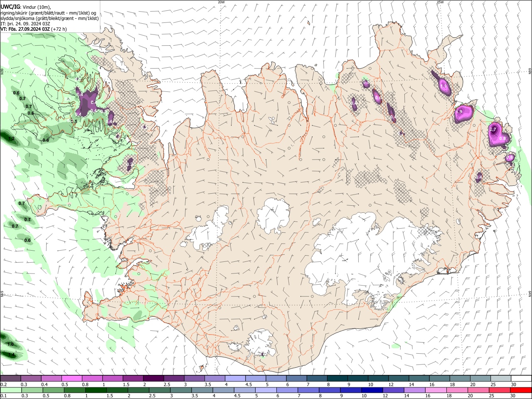
Task: Click the 'slydda/snjókoma' legend description line
Action: coord(49,18)
